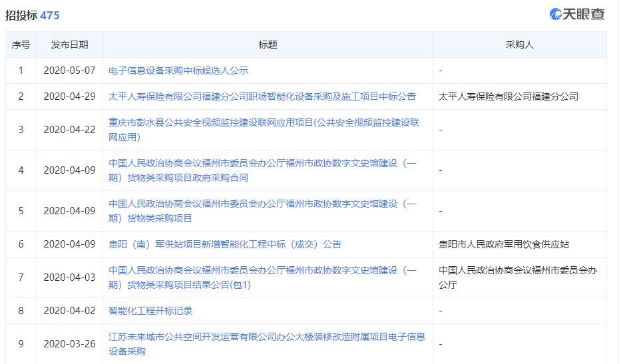Click the 采购人 column header
The height and width of the screenshot is (364, 619).
pos(520,45)
